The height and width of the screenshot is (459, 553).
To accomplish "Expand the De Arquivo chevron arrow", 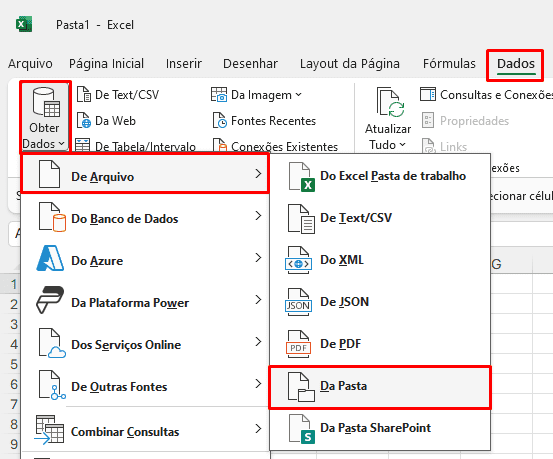I will pos(259,174).
